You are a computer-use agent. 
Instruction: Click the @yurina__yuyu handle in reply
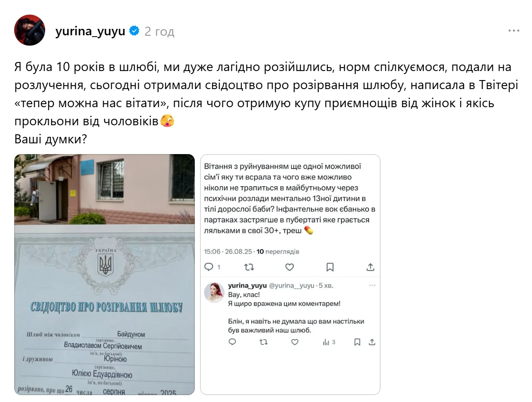(292, 285)
